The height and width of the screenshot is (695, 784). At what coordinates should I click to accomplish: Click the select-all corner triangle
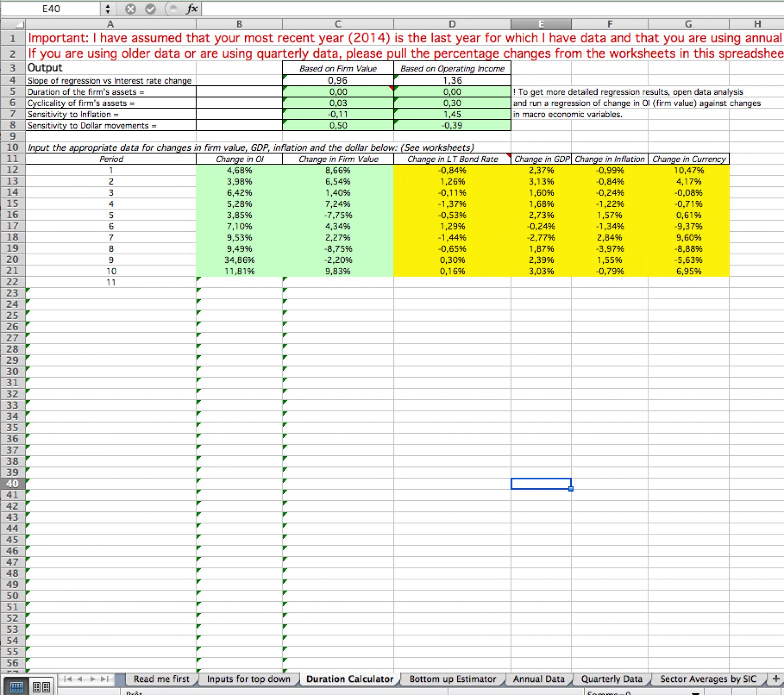pyautogui.click(x=13, y=25)
